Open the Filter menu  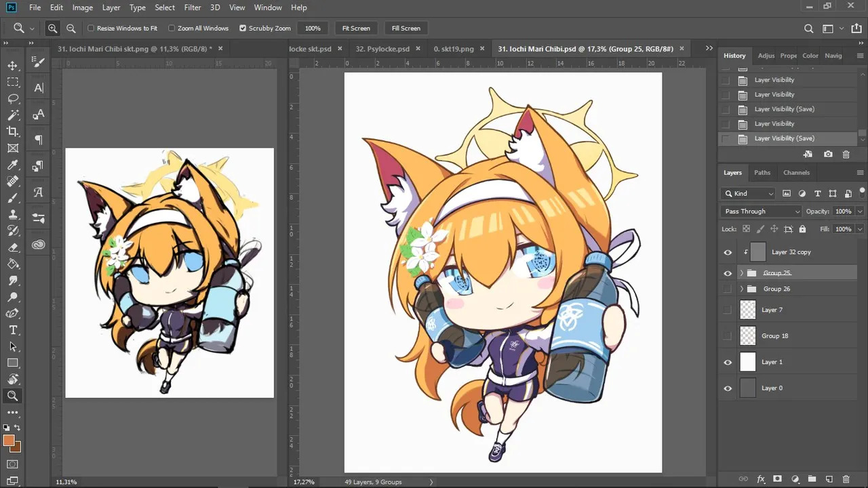(x=193, y=7)
